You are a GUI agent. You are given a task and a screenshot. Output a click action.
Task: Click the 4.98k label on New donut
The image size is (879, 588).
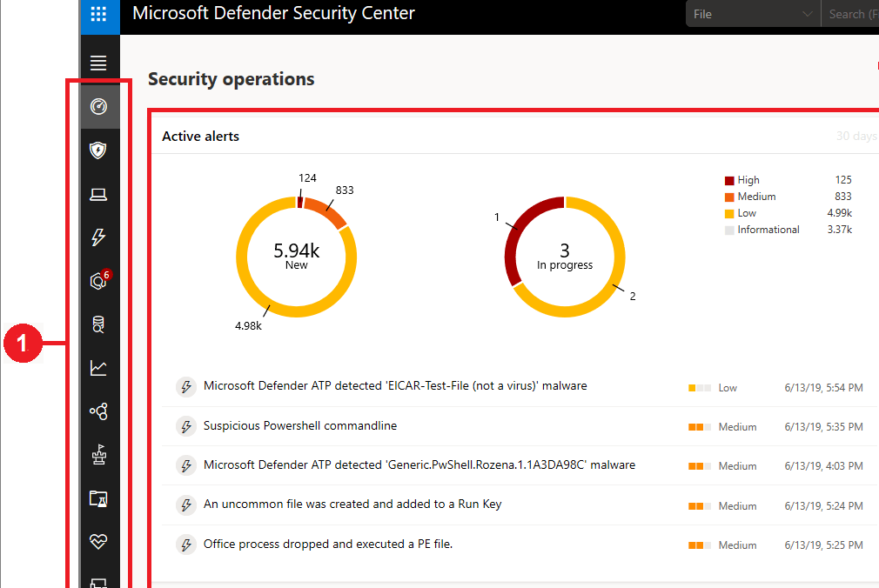(x=248, y=325)
